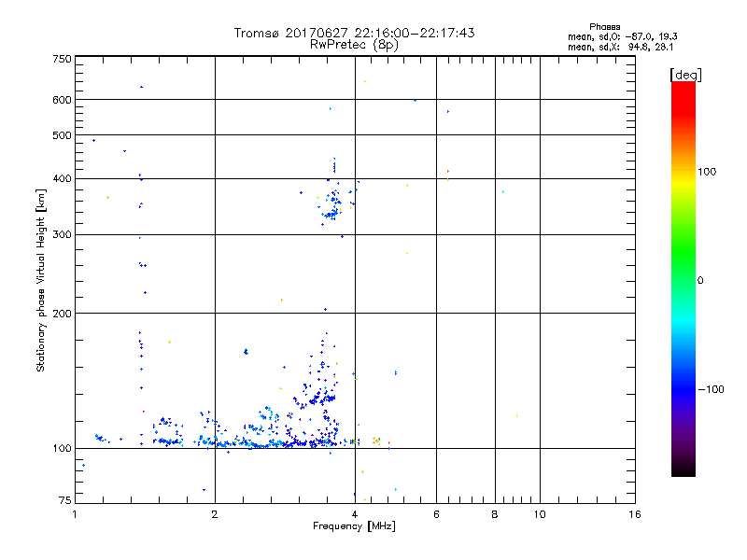Click the '300' y-axis tick label
Image resolution: width=747 pixels, height=560 pixels.
tap(62, 235)
